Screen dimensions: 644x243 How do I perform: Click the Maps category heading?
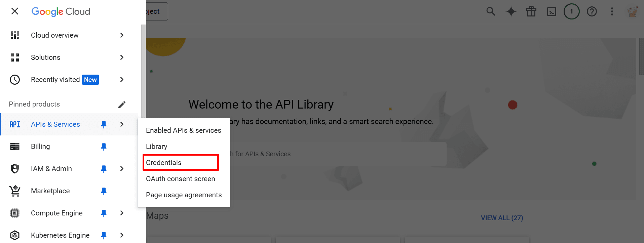tap(157, 216)
